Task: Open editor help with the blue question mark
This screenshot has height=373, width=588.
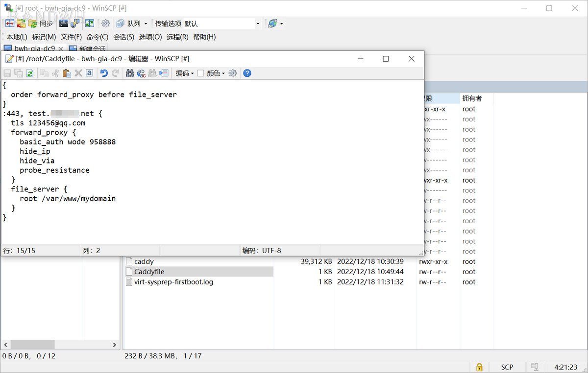Action: click(247, 73)
